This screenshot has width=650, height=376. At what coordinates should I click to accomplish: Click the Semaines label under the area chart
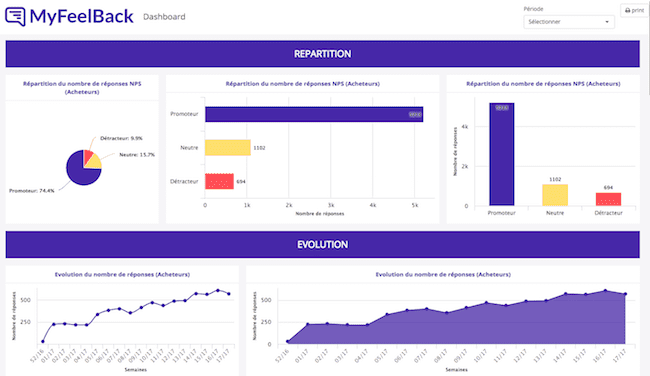pyautogui.click(x=456, y=369)
